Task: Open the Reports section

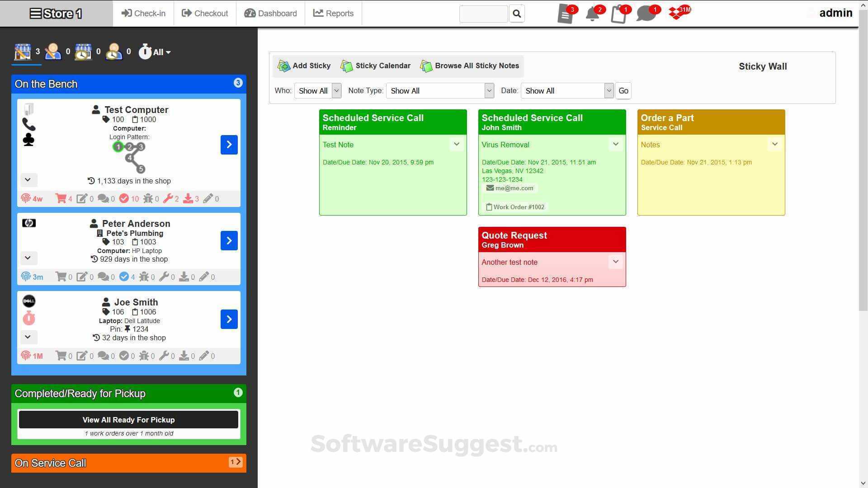Action: pos(333,13)
